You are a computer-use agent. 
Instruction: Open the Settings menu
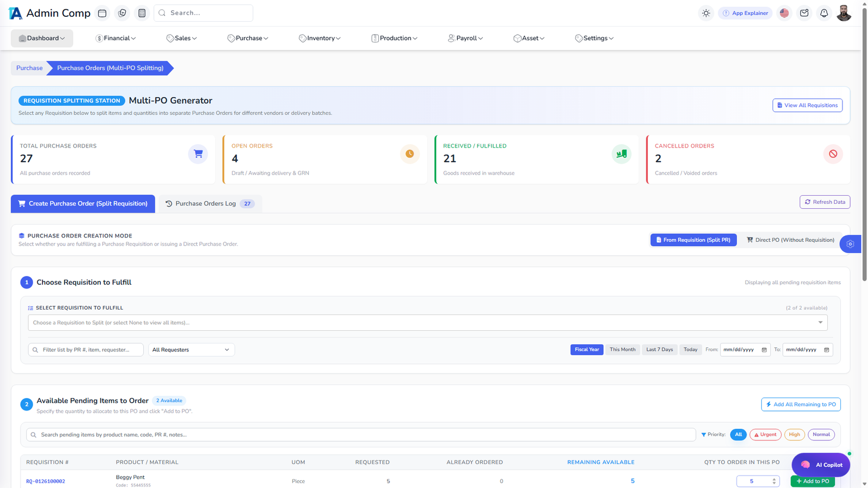click(x=595, y=38)
